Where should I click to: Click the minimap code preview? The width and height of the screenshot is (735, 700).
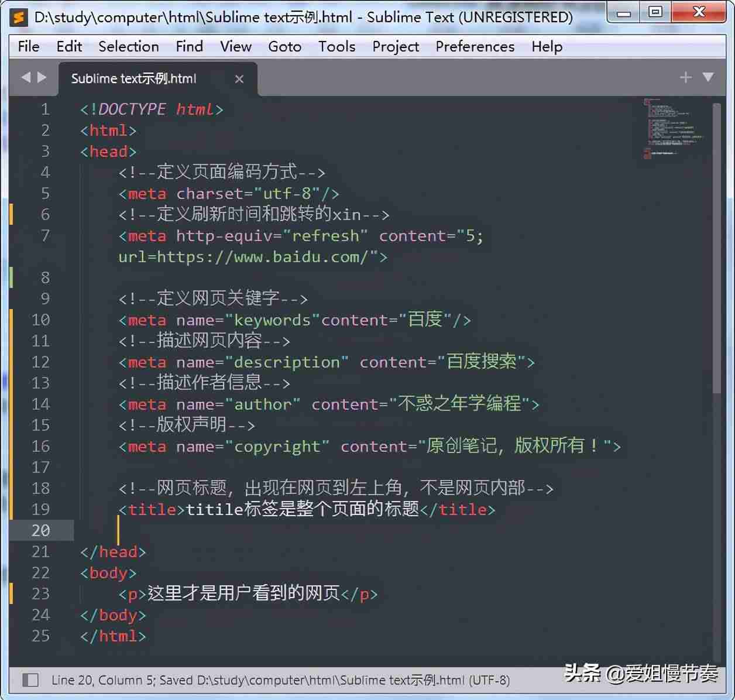pos(673,129)
